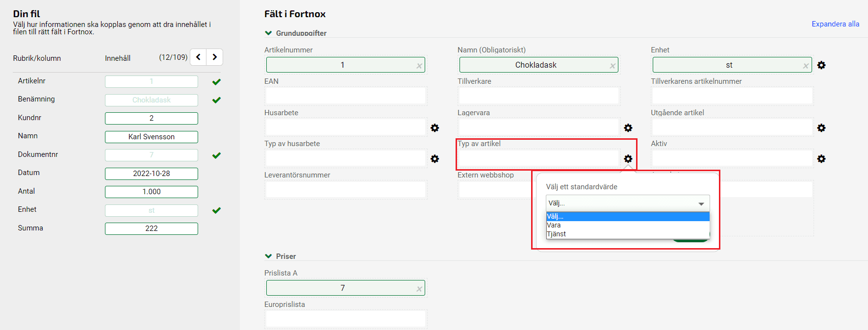
Task: Clear the st value in the Enhet field
Action: (806, 66)
